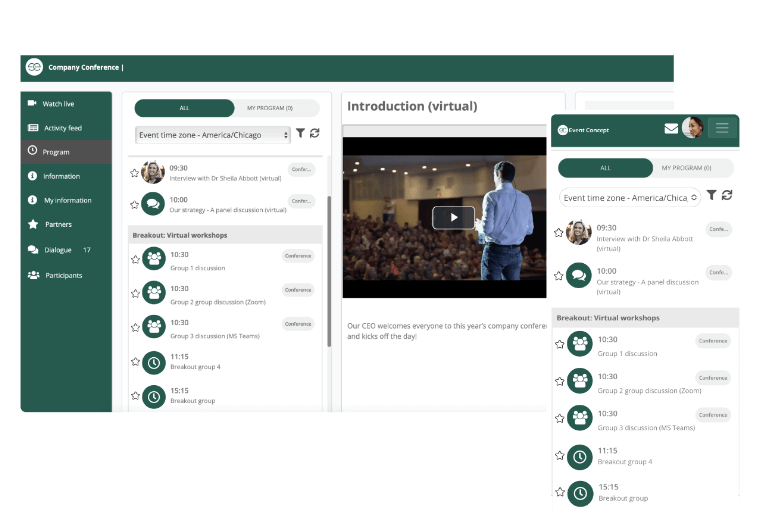Click Breakout: Virtual workshops header in mobile view
This screenshot has height=522, width=760.
click(x=646, y=318)
